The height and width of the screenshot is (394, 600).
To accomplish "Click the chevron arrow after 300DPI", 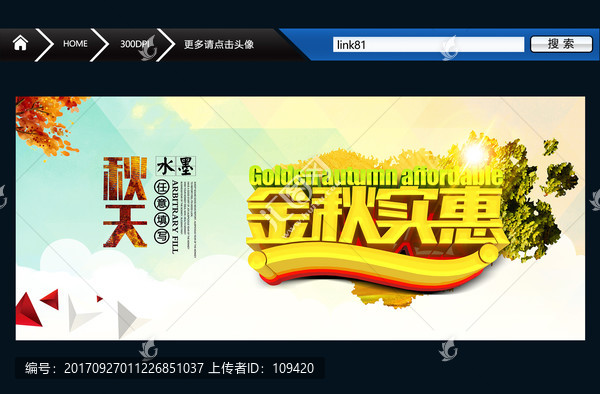I will tap(166, 44).
